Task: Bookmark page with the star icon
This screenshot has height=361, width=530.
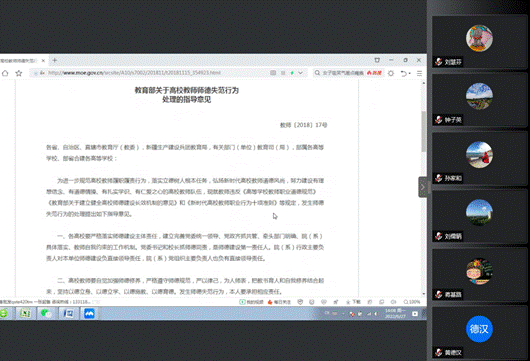Action: (x=19, y=73)
